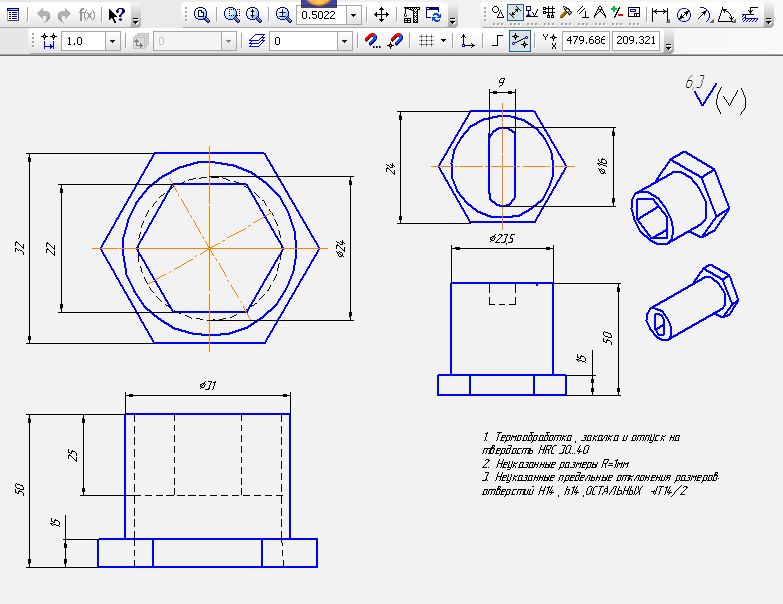Open the Views/associative views panel icon
The width and height of the screenshot is (783, 604).
[x=634, y=13]
